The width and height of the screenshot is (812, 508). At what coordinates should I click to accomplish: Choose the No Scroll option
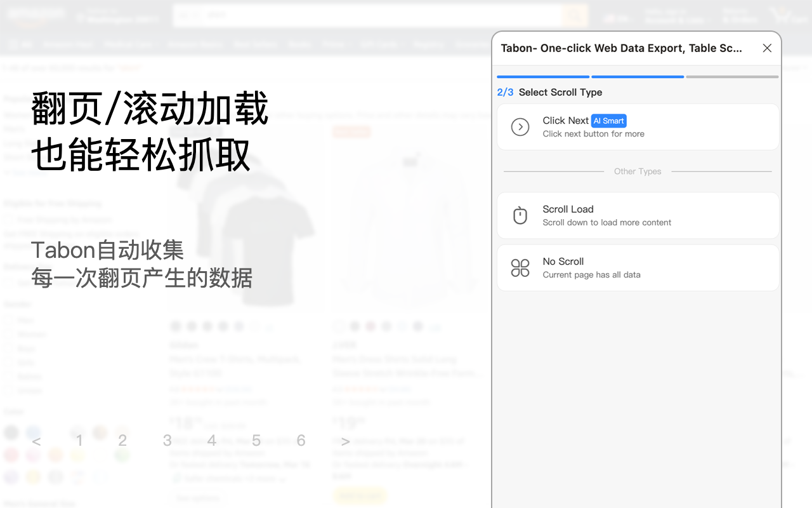[x=638, y=268]
